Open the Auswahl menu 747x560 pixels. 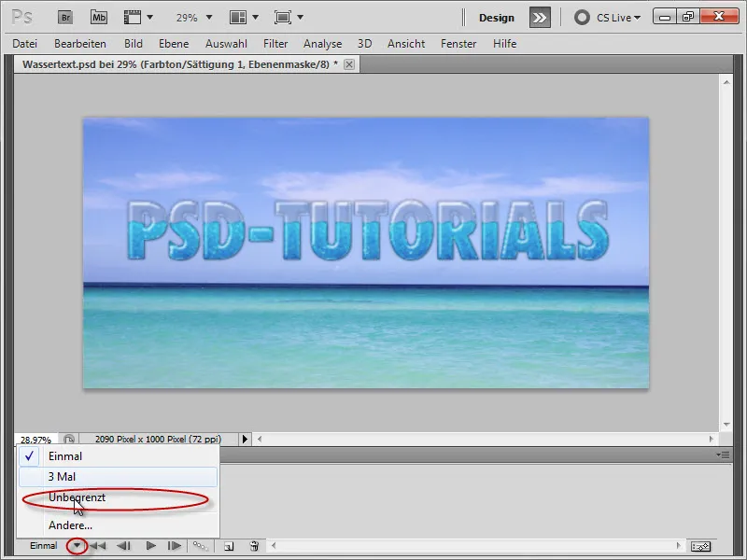pyautogui.click(x=226, y=44)
